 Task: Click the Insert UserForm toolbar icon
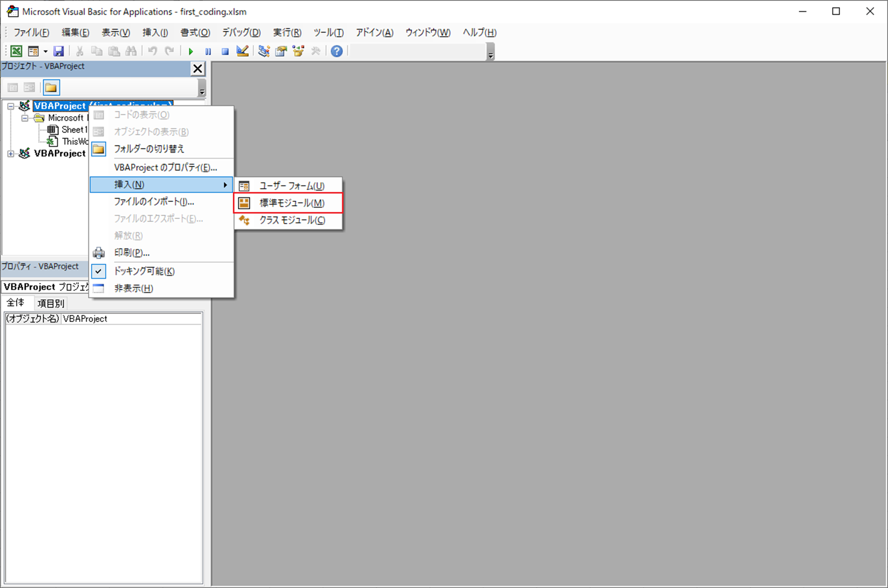pyautogui.click(x=33, y=51)
